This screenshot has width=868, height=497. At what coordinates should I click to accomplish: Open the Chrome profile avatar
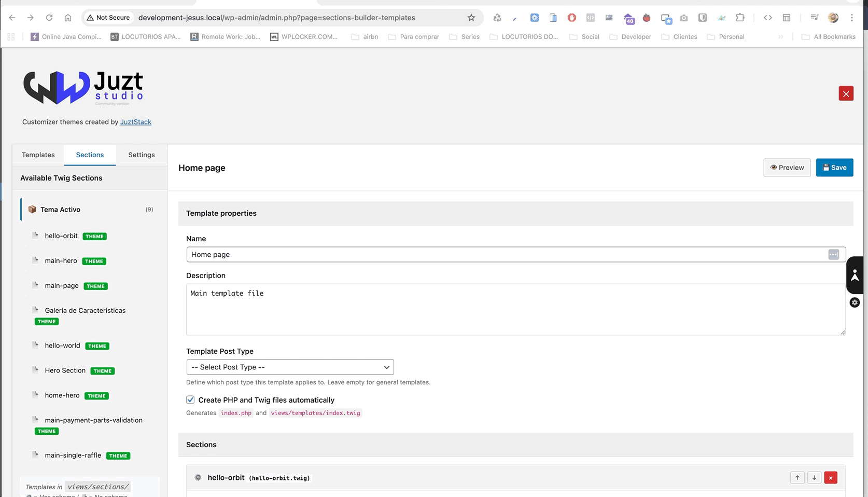point(833,18)
